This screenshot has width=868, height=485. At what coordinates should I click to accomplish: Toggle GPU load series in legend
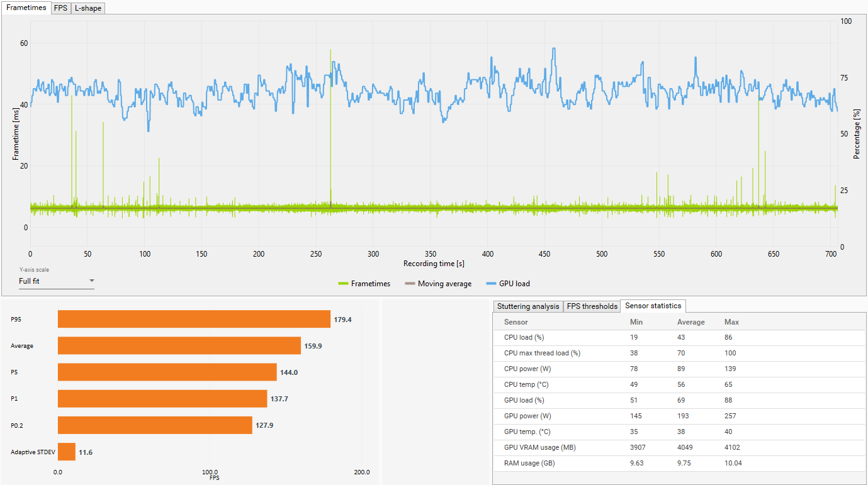[508, 284]
